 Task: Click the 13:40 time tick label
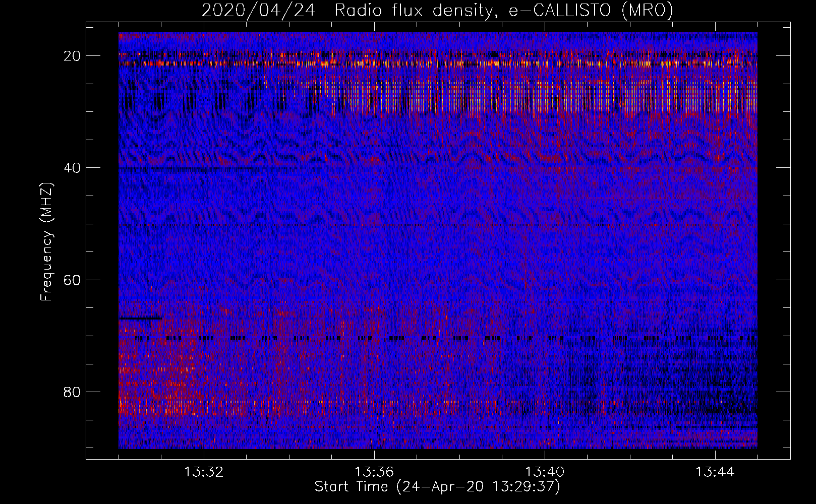pos(545,472)
